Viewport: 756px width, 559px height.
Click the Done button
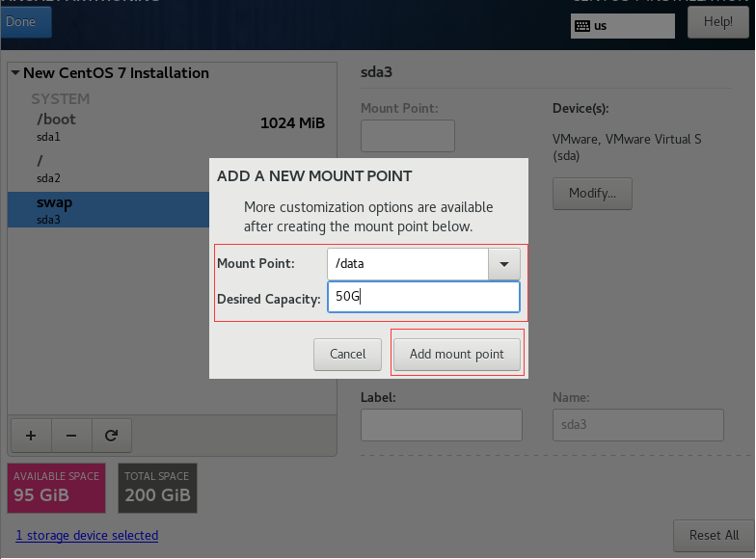coord(26,21)
